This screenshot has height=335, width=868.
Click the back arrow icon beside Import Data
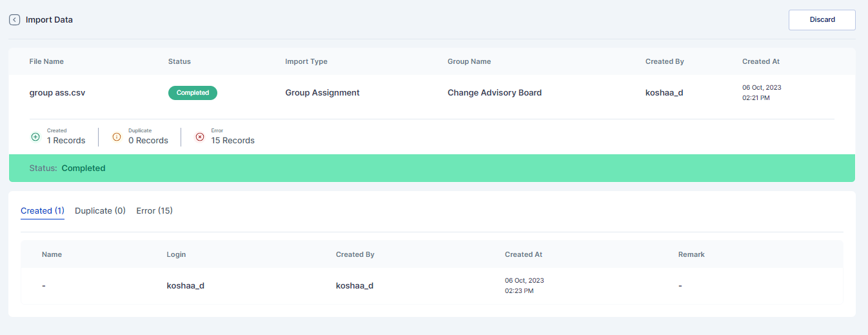coord(14,20)
